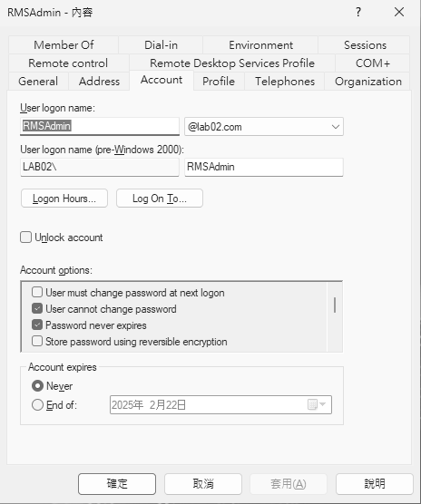Expand the @lab02.com domain suffix dropdown
This screenshot has width=421, height=504.
pos(336,127)
